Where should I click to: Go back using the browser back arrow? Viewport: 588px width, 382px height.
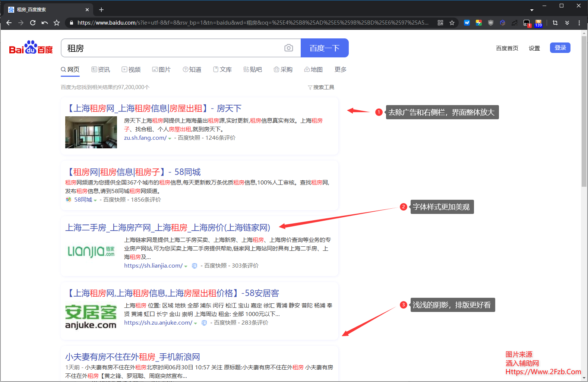pos(9,23)
